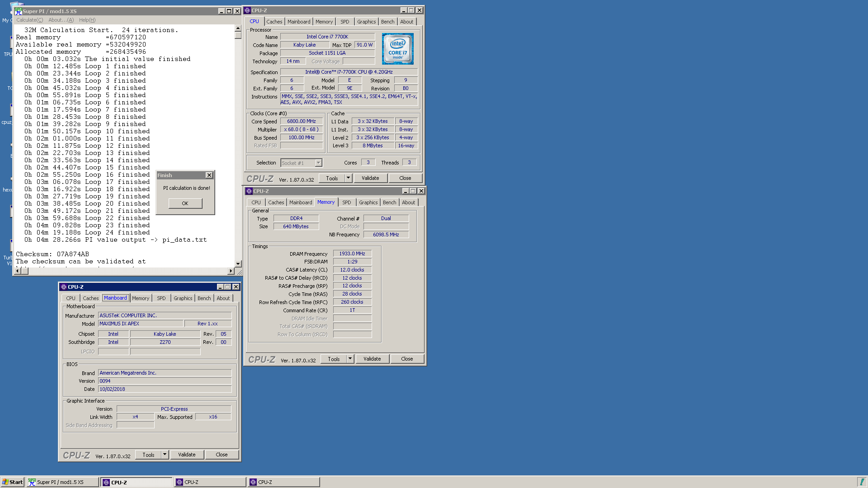868x488 pixels.
Task: Select Caches tab in Memory CPU-Z window
Action: click(276, 202)
